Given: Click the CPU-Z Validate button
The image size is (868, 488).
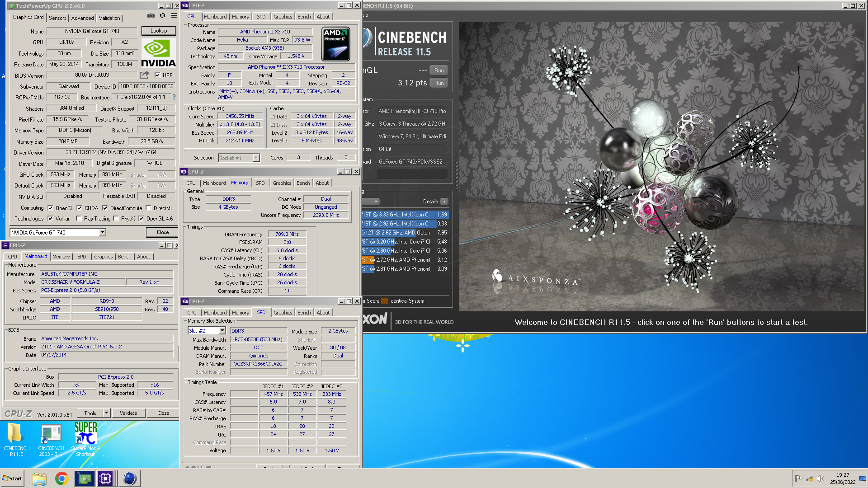Looking at the screenshot, I should coord(128,413).
